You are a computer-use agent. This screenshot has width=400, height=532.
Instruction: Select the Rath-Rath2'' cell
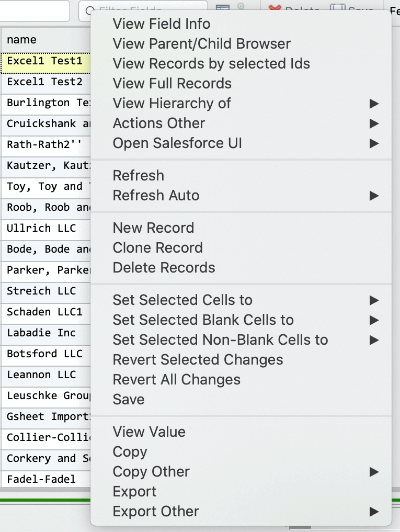tap(46, 147)
